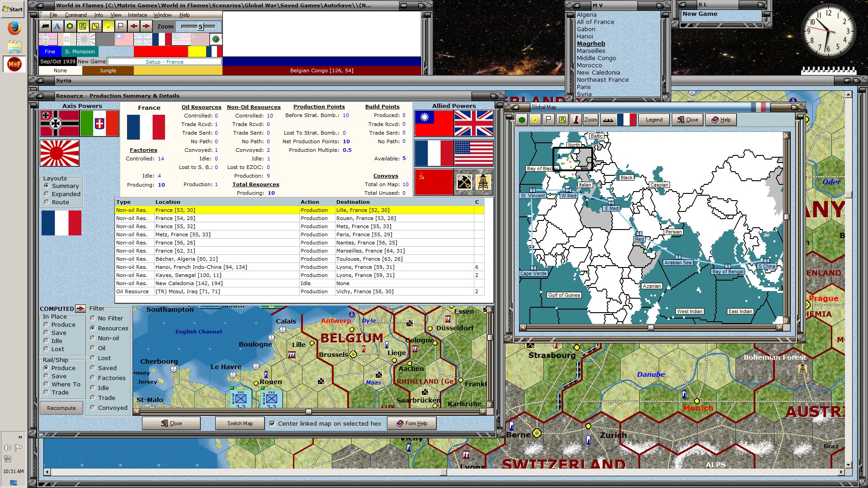Open the Firefox icon on the taskbar

[14, 28]
